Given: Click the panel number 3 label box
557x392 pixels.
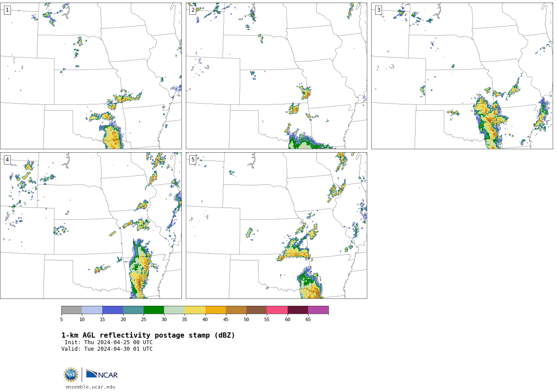Looking at the screenshot, I should (x=378, y=10).
